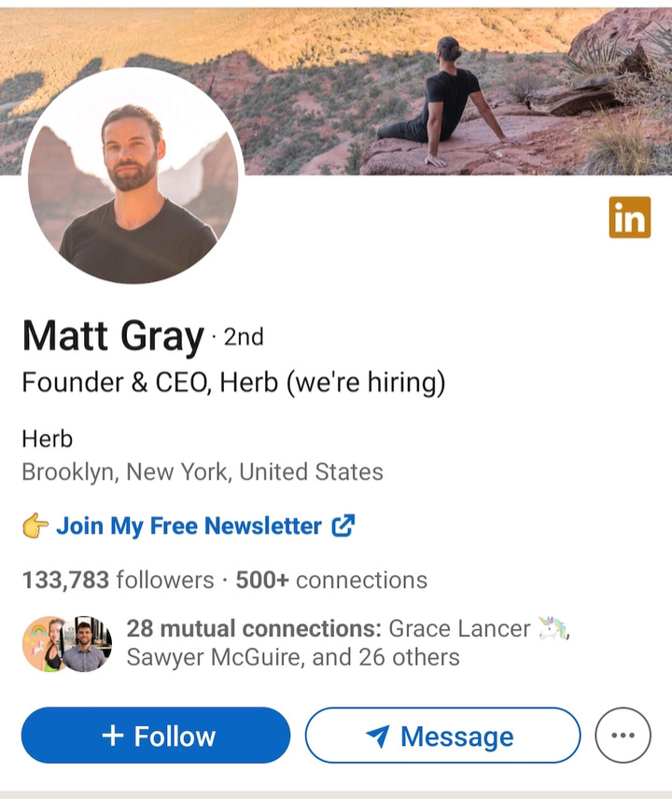Click the pointing hand emoji
This screenshot has height=799, width=672.
tap(35, 526)
